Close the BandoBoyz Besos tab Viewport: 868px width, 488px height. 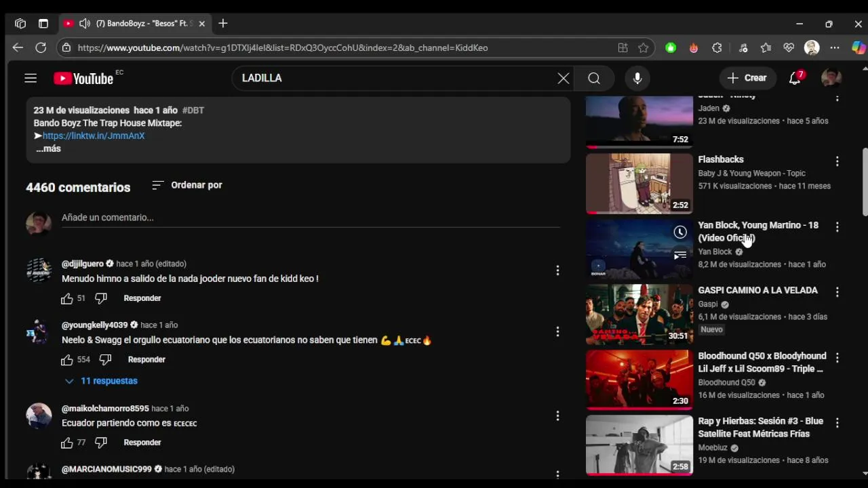201,24
